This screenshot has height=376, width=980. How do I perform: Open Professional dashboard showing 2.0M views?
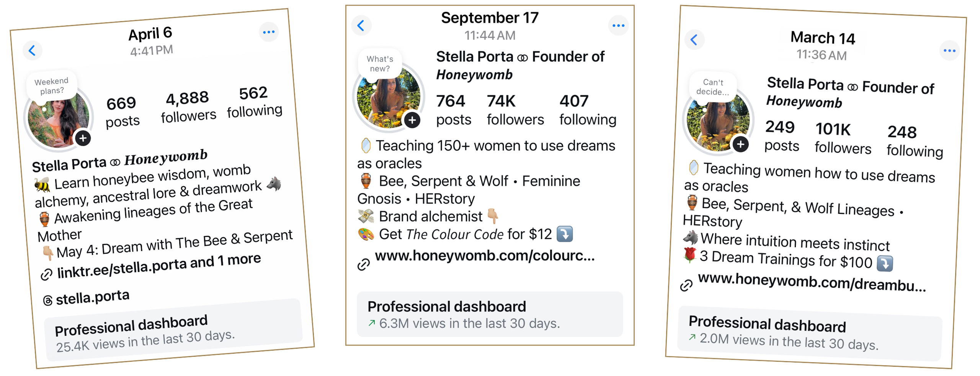click(810, 333)
